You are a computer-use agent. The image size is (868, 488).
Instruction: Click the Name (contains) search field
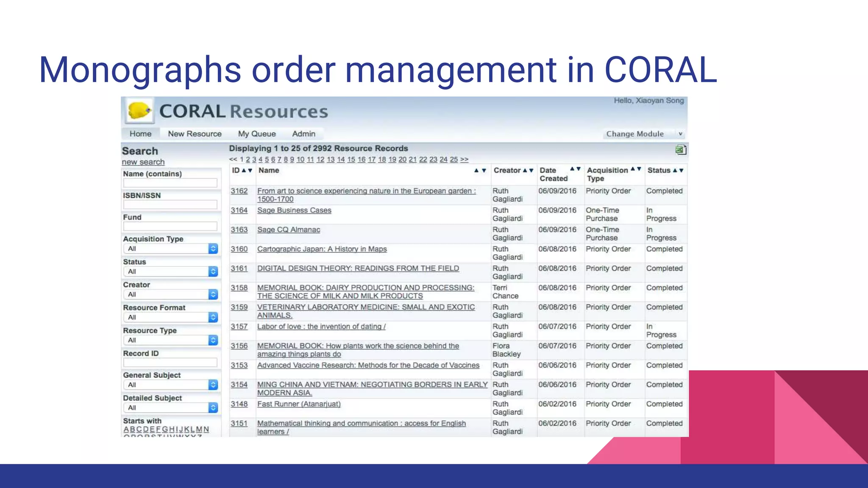coord(170,183)
